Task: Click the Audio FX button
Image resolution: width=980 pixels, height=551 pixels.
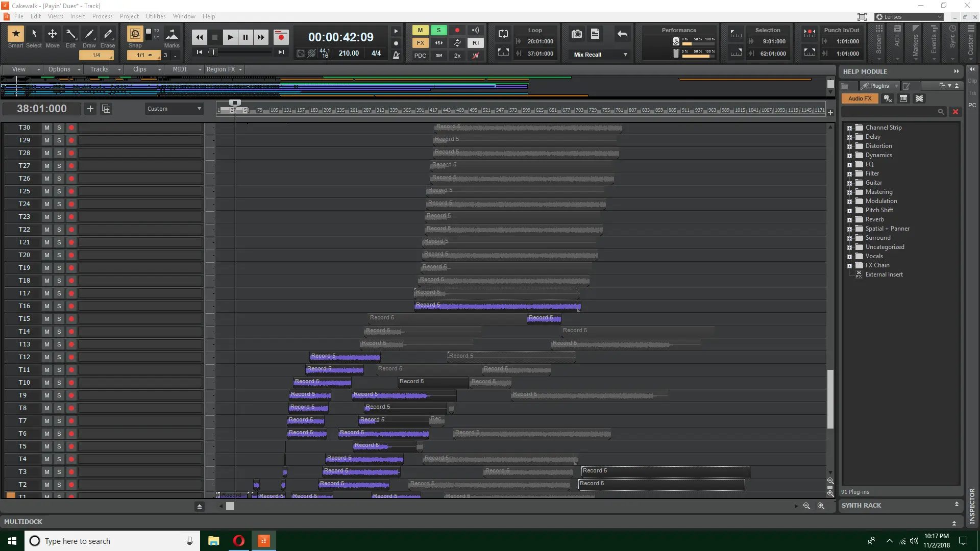Action: click(x=860, y=98)
